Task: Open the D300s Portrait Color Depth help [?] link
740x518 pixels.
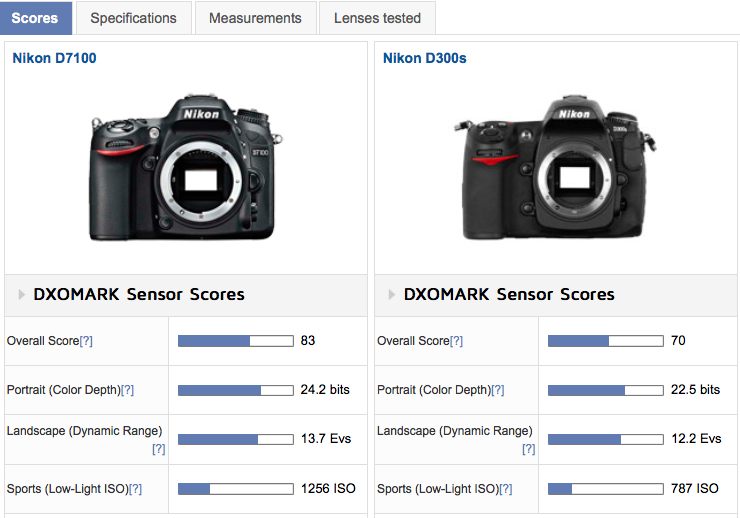Action: tap(498, 390)
